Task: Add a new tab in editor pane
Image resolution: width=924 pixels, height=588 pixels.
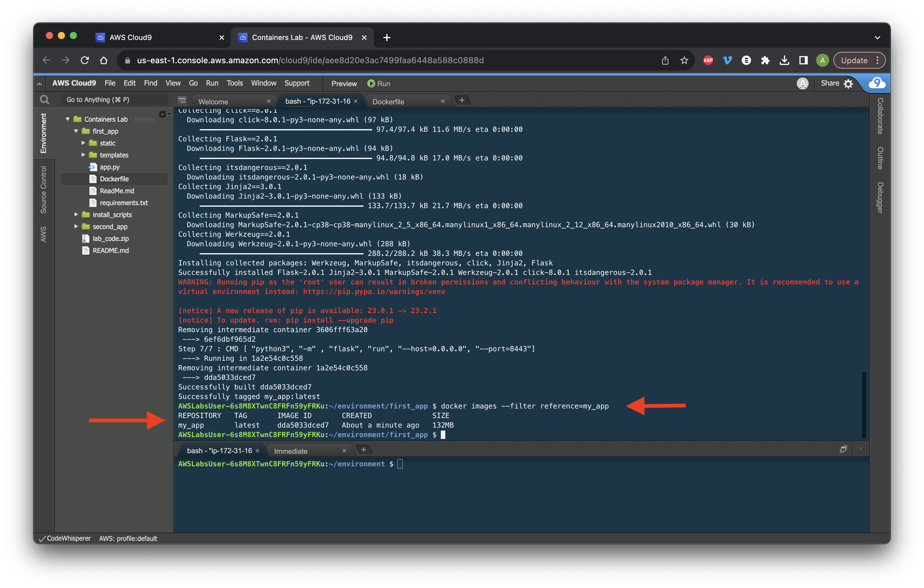Action: 462,100
